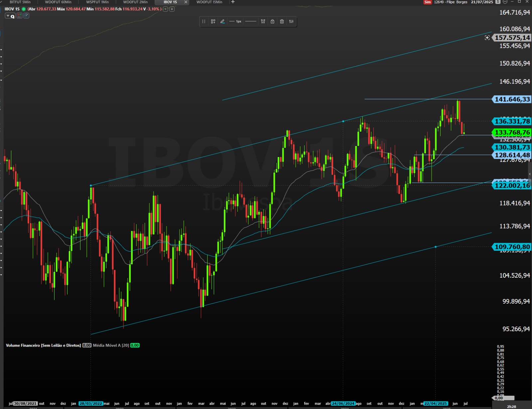Expand the indicator list dropdown arrow
This screenshot has width=532, height=409.
point(8,16)
